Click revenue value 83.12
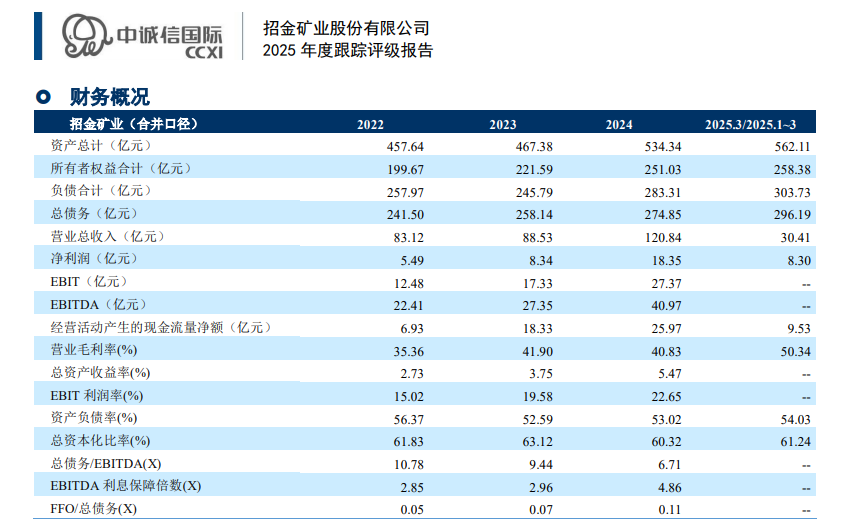The image size is (843, 521). [x=409, y=238]
